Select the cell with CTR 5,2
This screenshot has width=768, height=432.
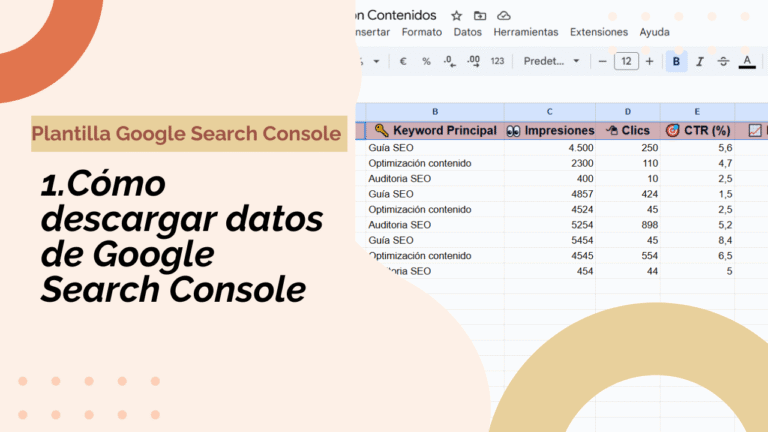pyautogui.click(x=697, y=225)
